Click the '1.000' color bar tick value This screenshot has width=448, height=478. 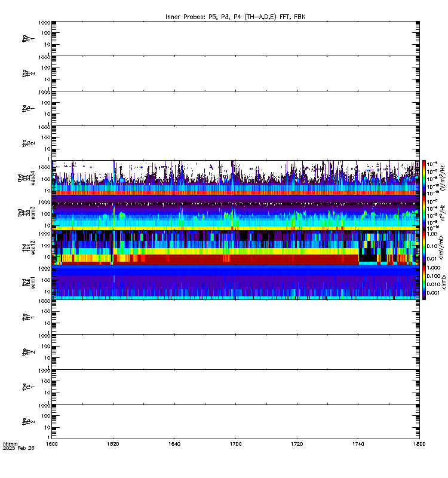pos(434,268)
